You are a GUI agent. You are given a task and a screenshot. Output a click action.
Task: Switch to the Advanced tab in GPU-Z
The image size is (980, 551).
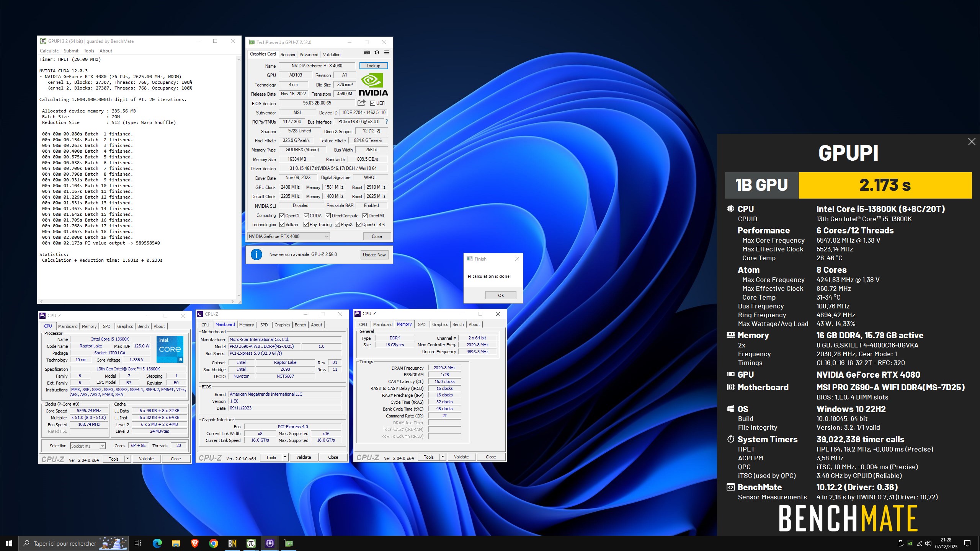click(x=309, y=54)
